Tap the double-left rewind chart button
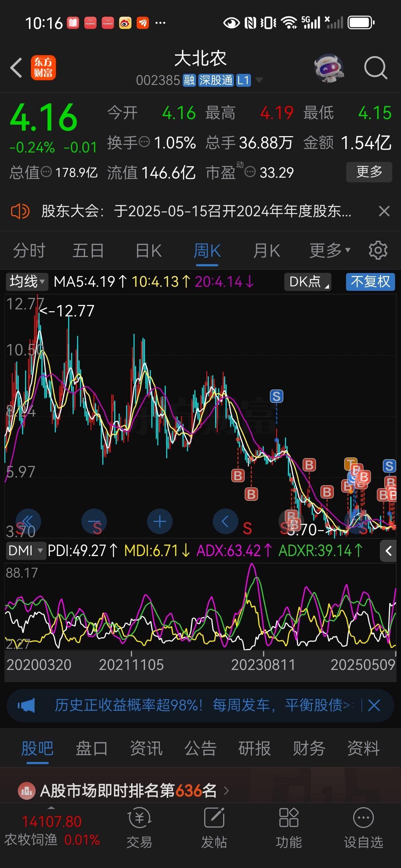The height and width of the screenshot is (868, 401). 28,521
